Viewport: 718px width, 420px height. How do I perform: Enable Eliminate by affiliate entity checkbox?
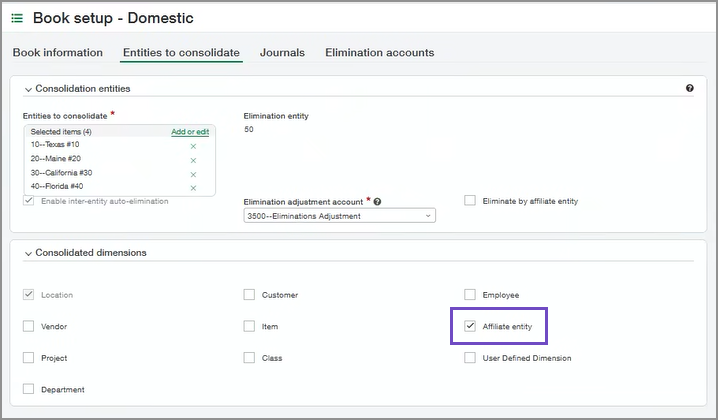(470, 201)
